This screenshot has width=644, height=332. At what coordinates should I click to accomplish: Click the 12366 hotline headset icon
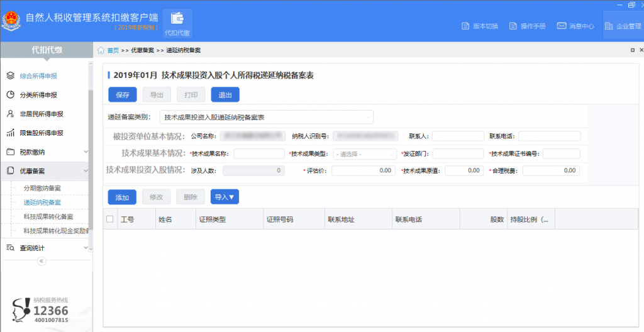click(21, 310)
